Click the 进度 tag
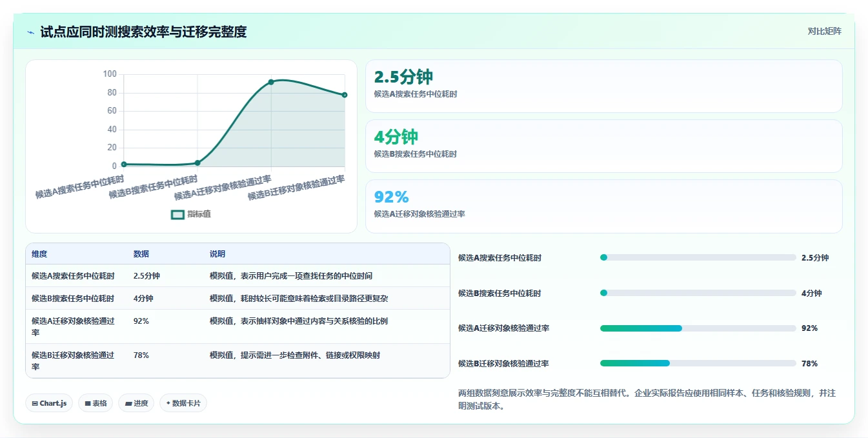Image resolution: width=868 pixels, height=438 pixels. pyautogui.click(x=136, y=403)
